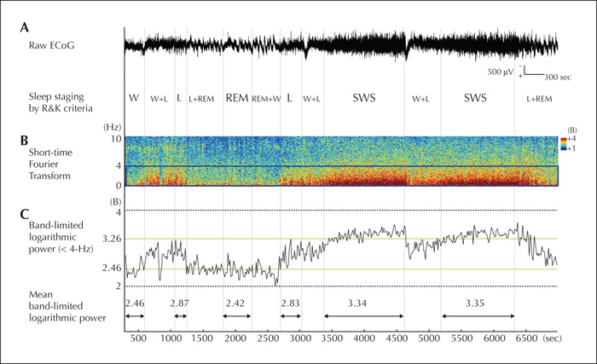Click the '2.46' y-axis threshold value
Image resolution: width=597 pixels, height=364 pixels.
[x=112, y=268]
